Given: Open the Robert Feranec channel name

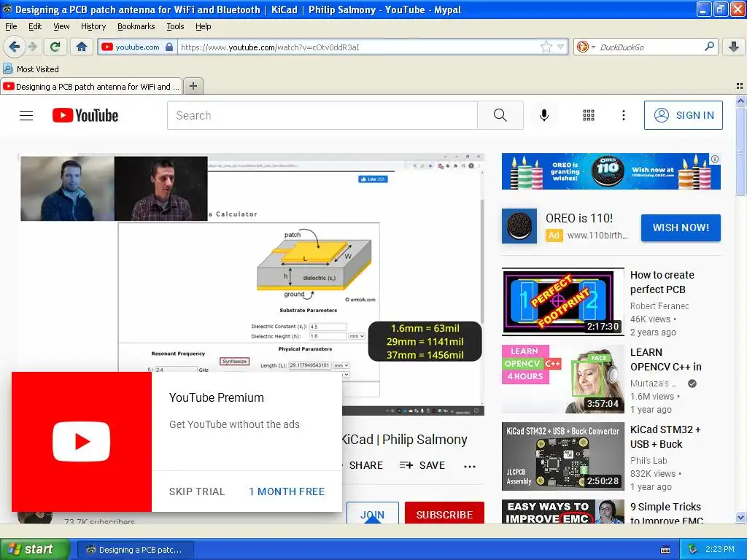Looking at the screenshot, I should coord(659,306).
